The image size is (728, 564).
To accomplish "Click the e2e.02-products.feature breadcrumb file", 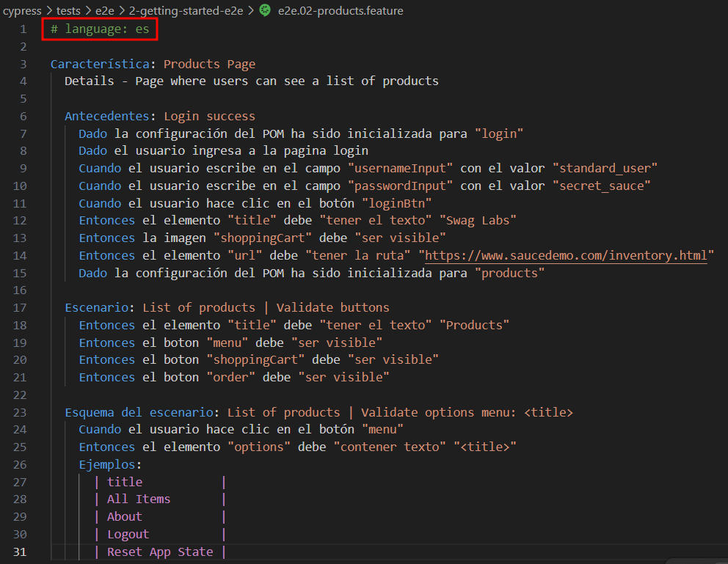I will [341, 11].
